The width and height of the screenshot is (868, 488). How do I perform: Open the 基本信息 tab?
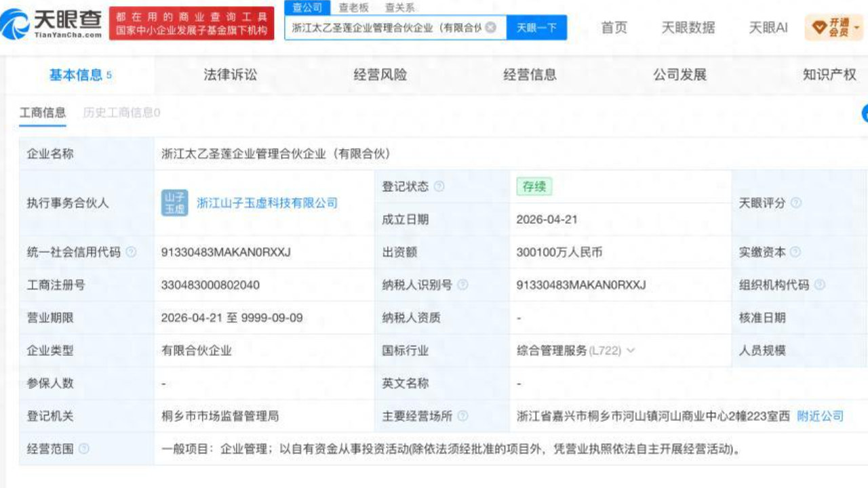point(80,75)
